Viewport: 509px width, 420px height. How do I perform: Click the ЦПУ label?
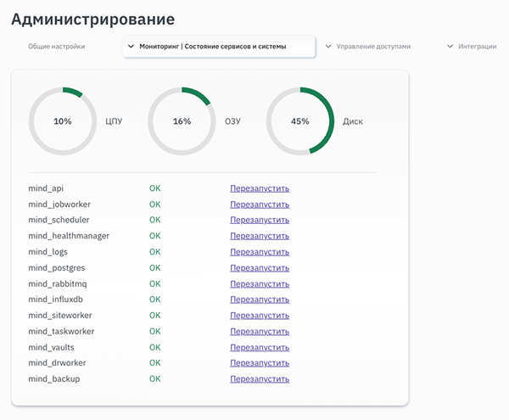pos(114,121)
